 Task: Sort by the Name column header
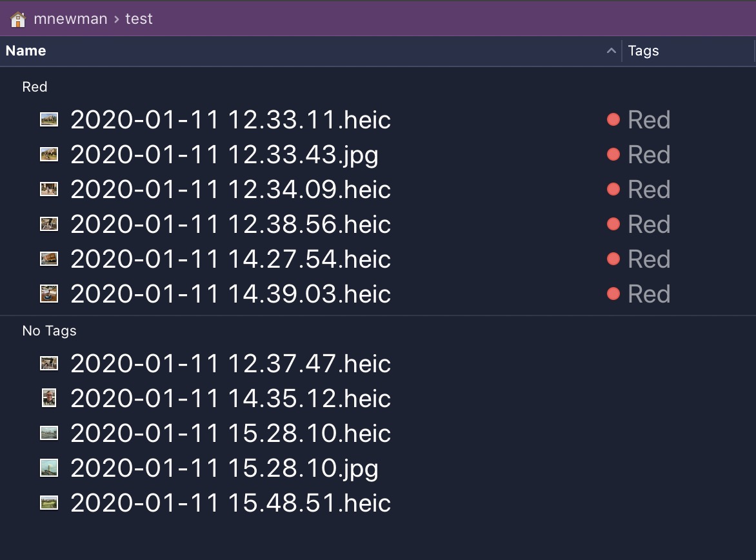(x=26, y=51)
